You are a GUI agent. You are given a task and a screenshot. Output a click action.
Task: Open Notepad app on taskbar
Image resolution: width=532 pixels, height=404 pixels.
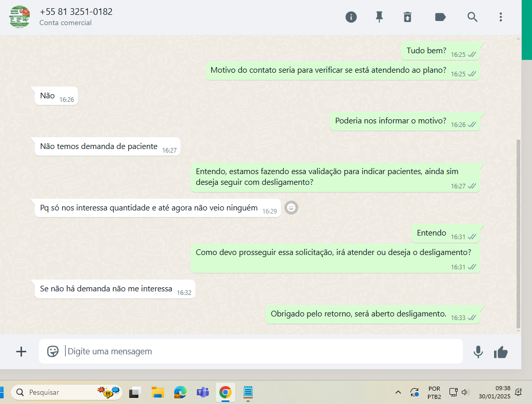[x=248, y=392]
